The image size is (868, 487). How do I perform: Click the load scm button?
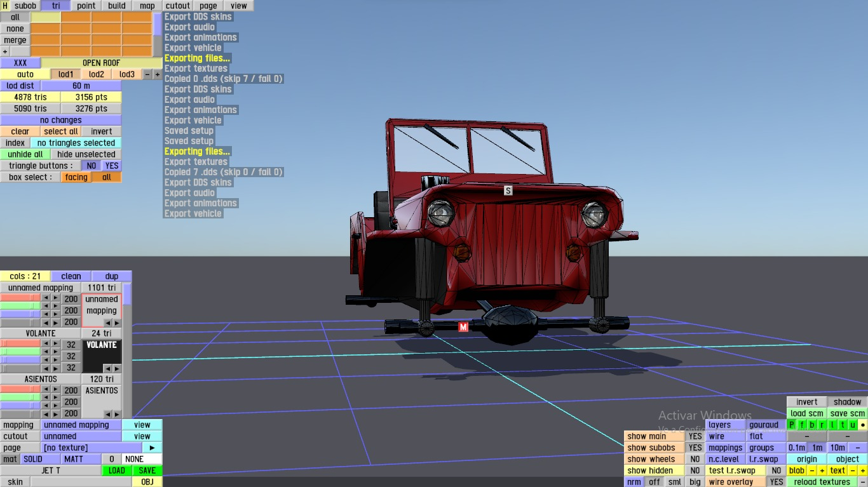coord(807,413)
